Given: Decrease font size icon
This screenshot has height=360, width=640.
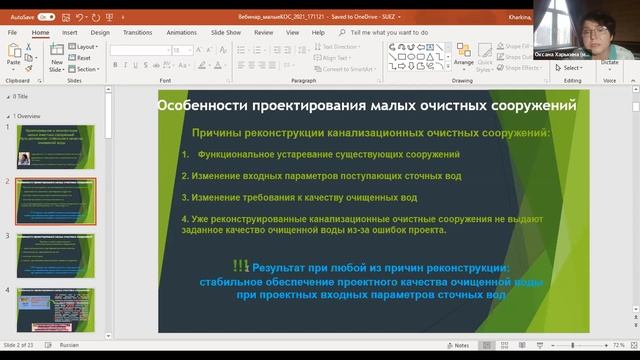Looking at the screenshot, I should (209, 50).
